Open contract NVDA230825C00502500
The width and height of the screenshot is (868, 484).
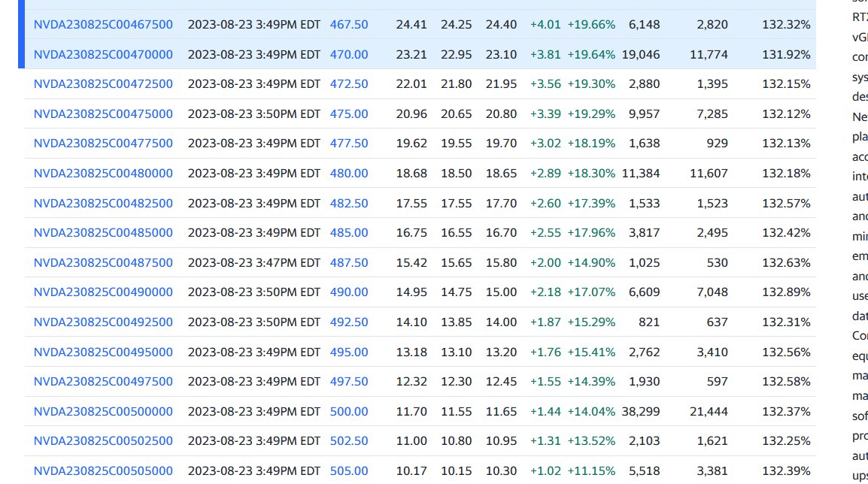point(103,441)
